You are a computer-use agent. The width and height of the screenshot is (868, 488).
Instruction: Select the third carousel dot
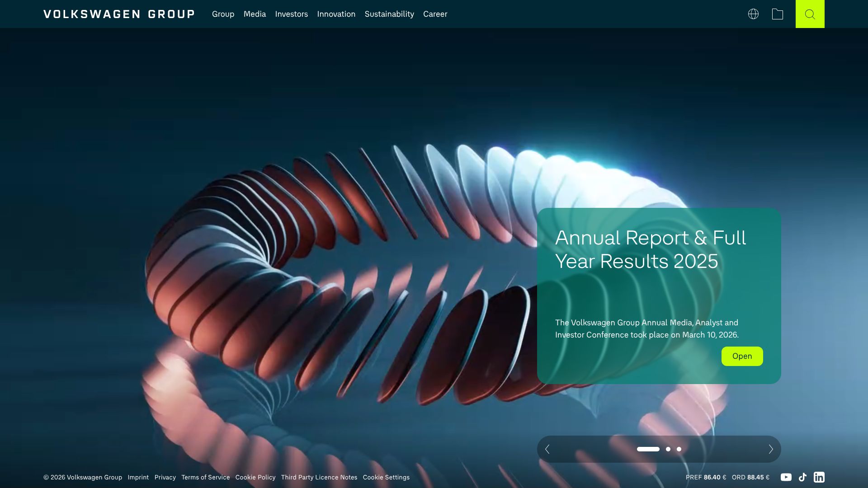679,449
